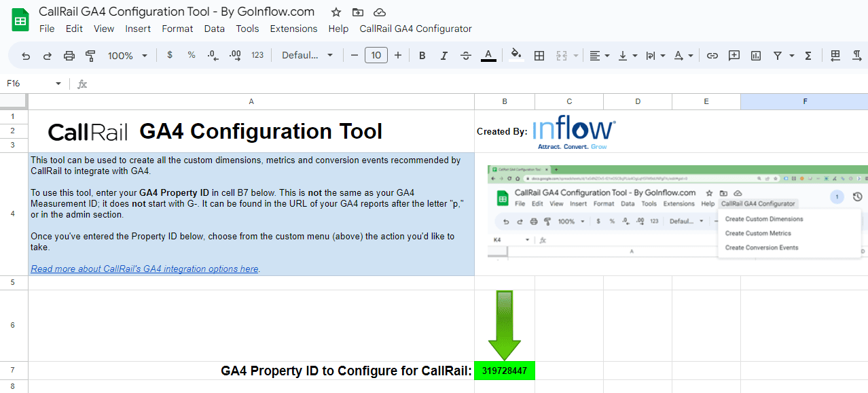The width and height of the screenshot is (868, 393).
Task: Increase the font size with plus button
Action: pos(398,56)
